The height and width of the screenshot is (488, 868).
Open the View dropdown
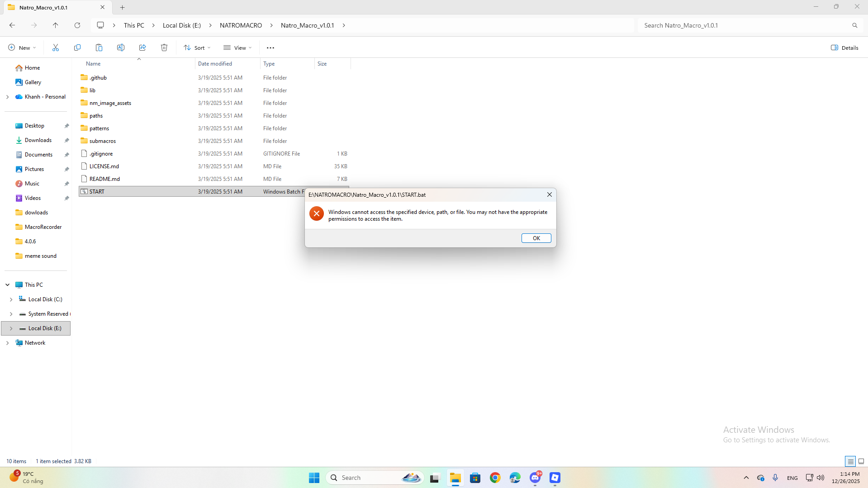[x=237, y=47]
